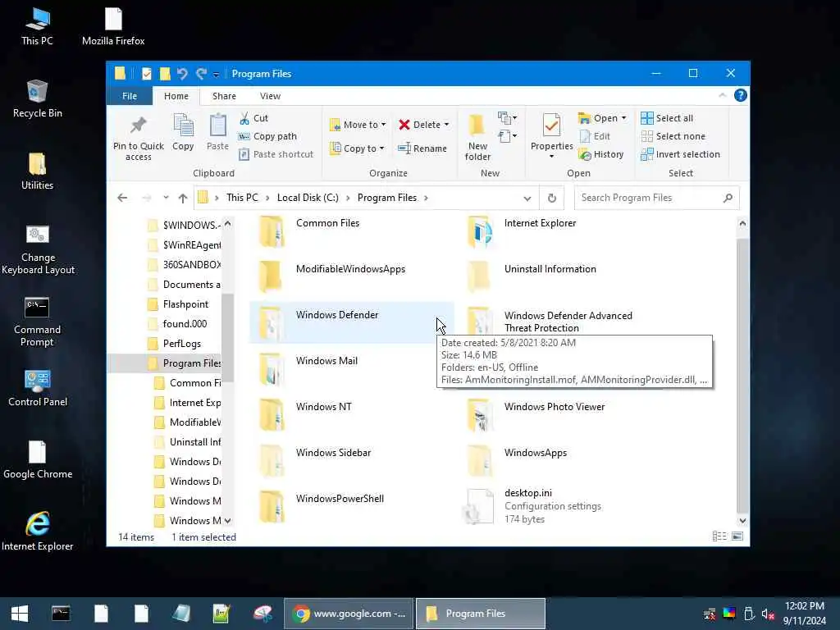Select Flashpoint in navigation tree
The height and width of the screenshot is (630, 840).
point(185,304)
